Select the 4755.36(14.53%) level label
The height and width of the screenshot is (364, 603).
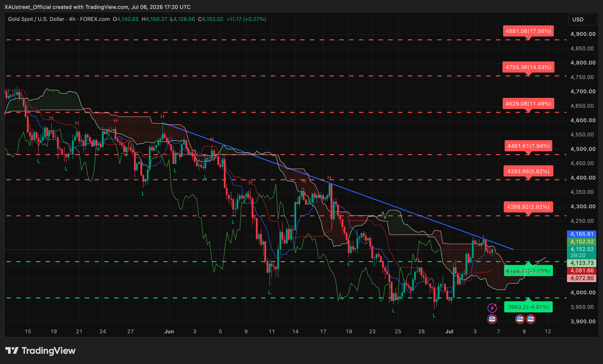point(528,67)
